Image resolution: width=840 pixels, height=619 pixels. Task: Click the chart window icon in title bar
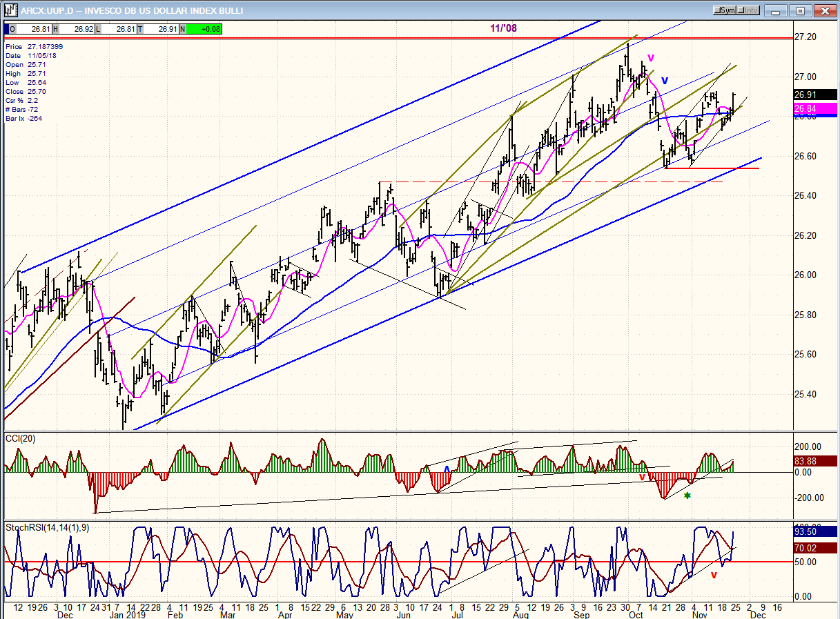10,10
